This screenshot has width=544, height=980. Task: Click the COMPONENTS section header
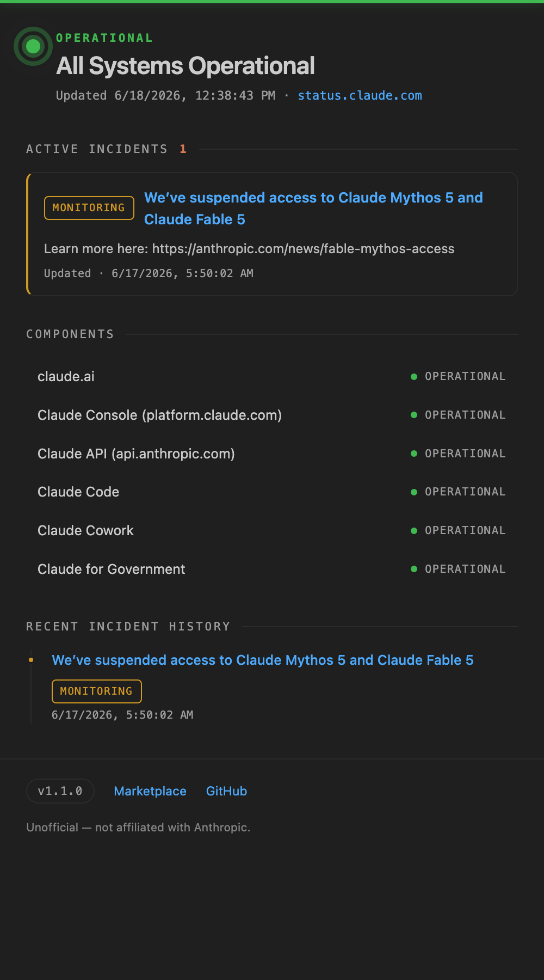(x=70, y=334)
